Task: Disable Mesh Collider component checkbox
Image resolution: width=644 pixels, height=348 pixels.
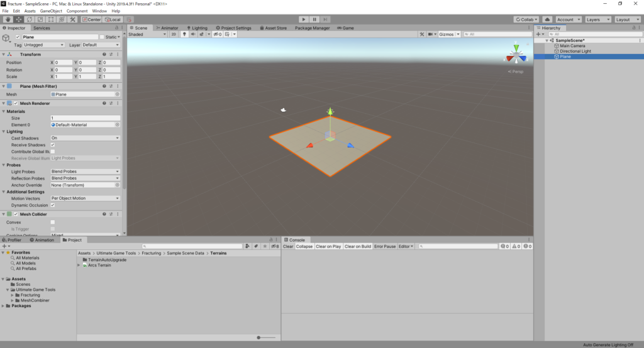Action: click(16, 214)
